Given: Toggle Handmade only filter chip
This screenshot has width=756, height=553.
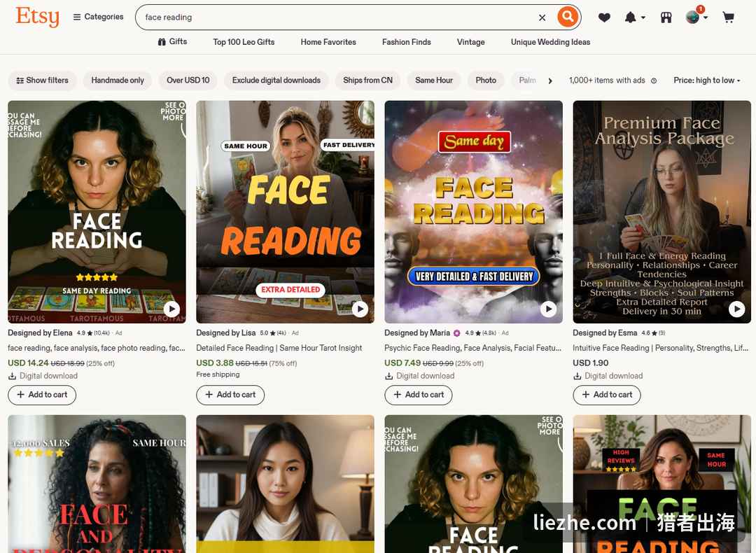Looking at the screenshot, I should pos(118,80).
